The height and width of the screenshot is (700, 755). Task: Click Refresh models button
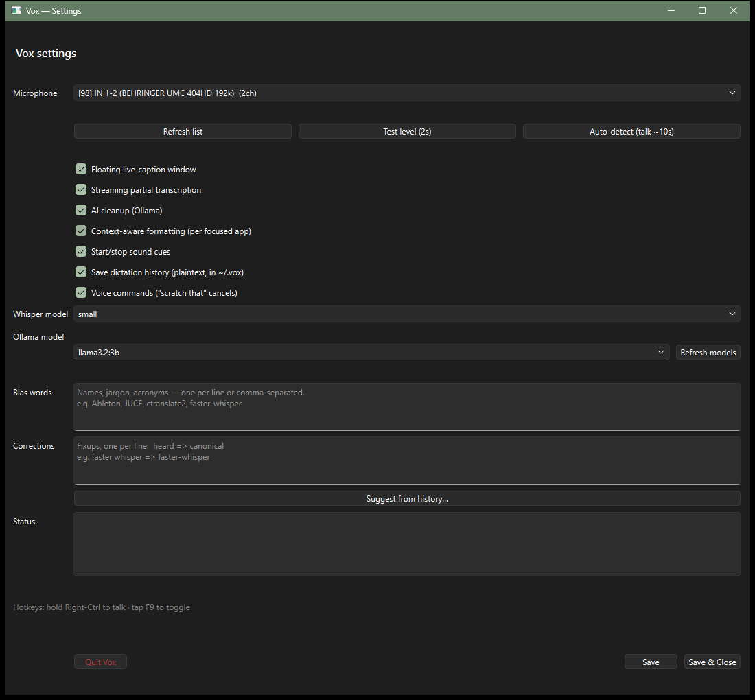[x=708, y=353]
